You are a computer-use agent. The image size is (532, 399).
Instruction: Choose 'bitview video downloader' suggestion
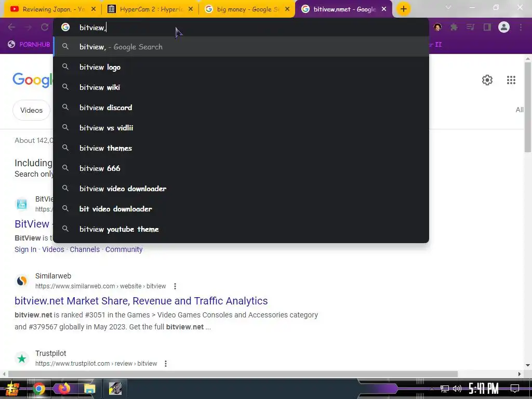pos(241,188)
